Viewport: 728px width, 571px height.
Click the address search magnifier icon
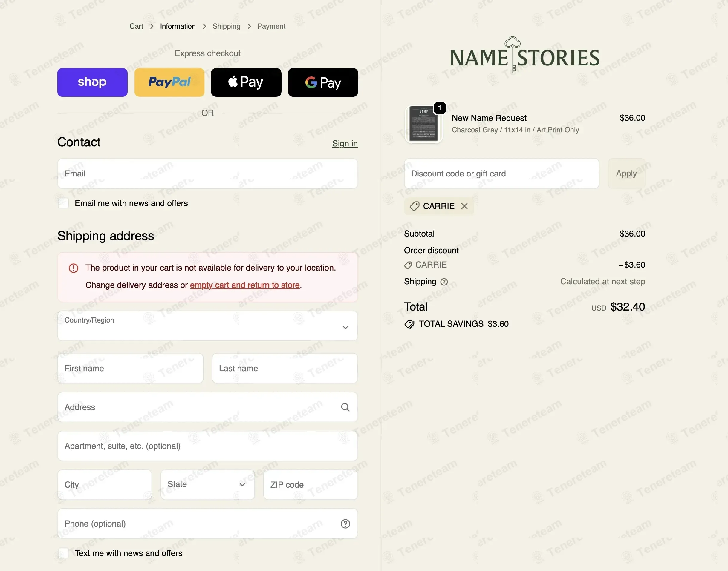coord(345,407)
